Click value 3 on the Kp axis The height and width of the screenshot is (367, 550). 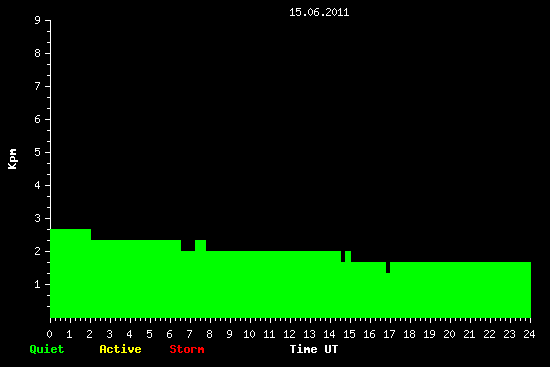pyautogui.click(x=37, y=218)
